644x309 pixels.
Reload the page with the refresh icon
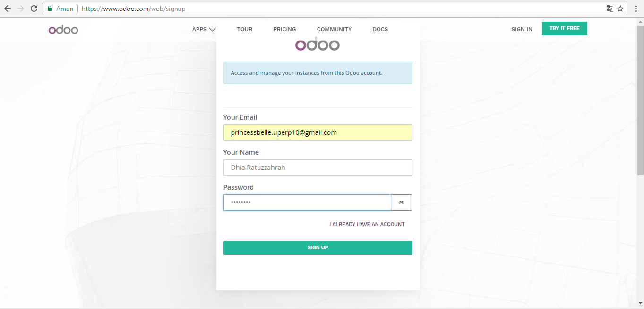pyautogui.click(x=34, y=9)
